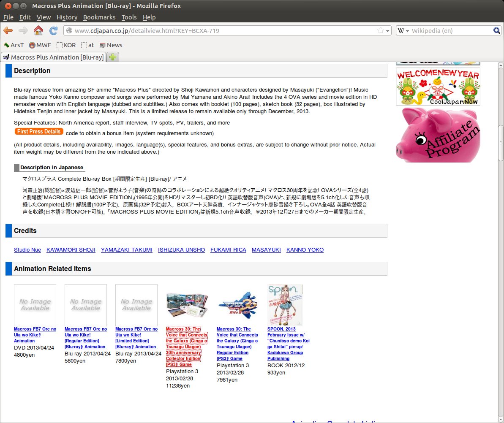Viewport: 504px width, 423px height.
Task: Bookmark this page using the star icon
Action: 381,30
